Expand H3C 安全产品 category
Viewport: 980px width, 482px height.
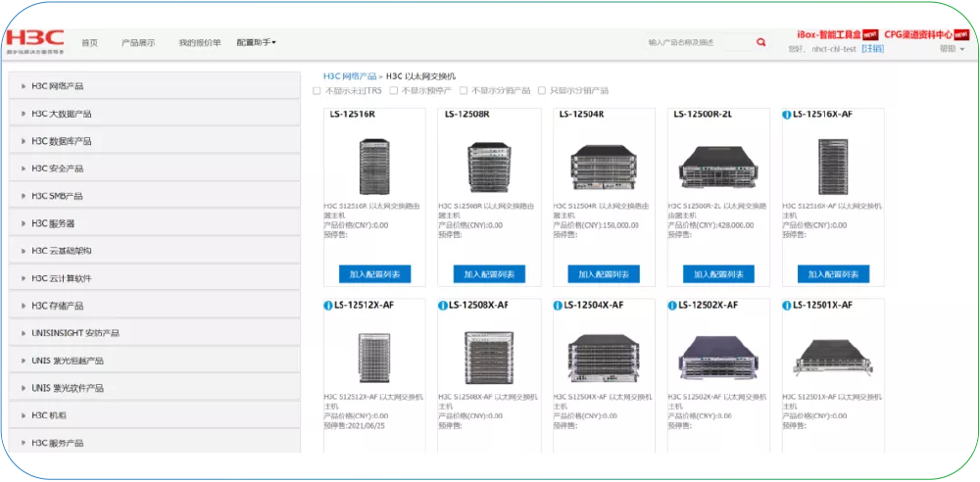click(155, 169)
